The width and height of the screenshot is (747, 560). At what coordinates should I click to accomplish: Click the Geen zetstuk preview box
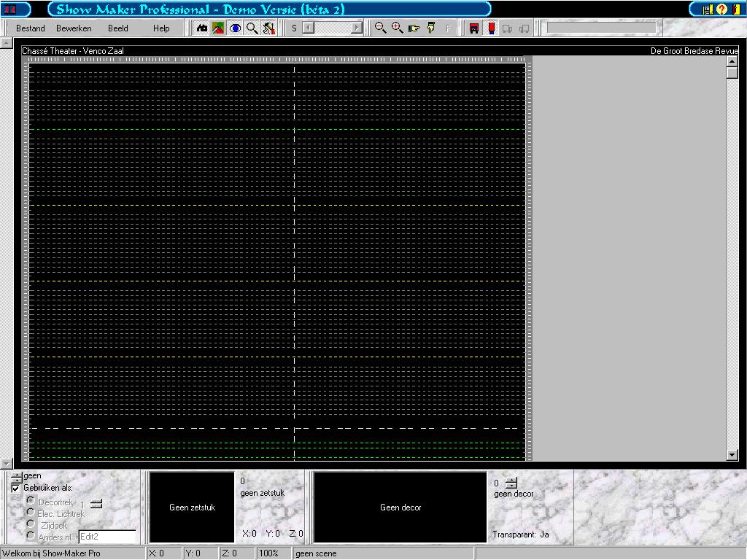pyautogui.click(x=192, y=507)
